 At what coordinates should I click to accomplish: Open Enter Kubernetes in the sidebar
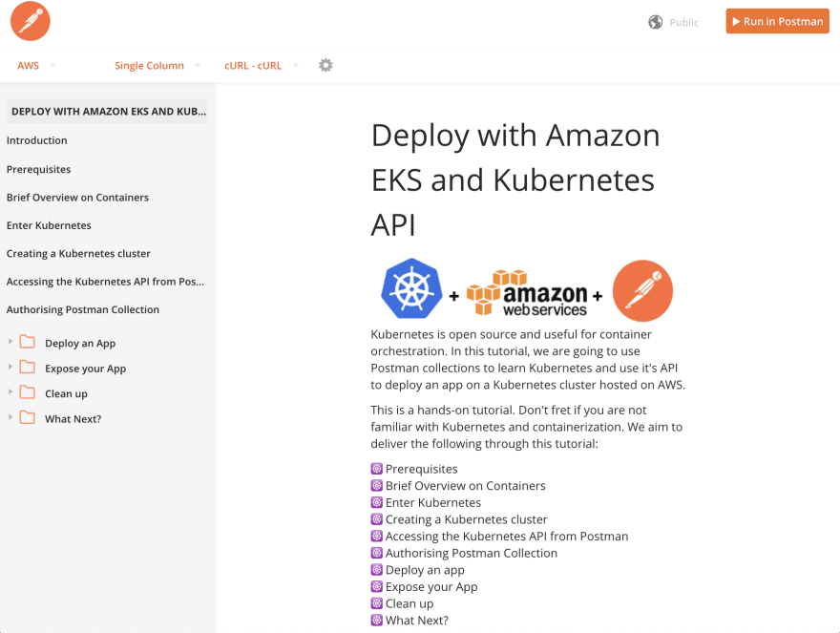[49, 225]
